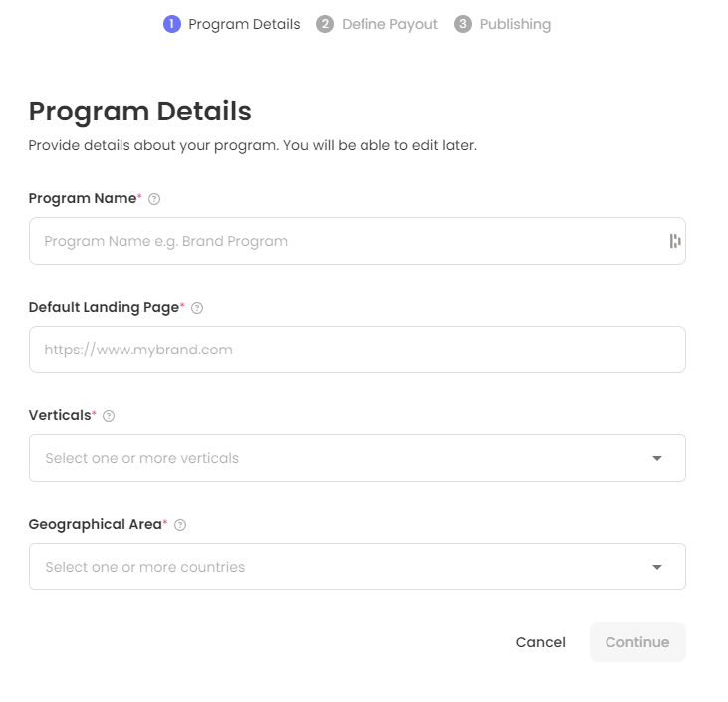Show the Geographical Area help icon info
The height and width of the screenshot is (702, 728).
180,525
